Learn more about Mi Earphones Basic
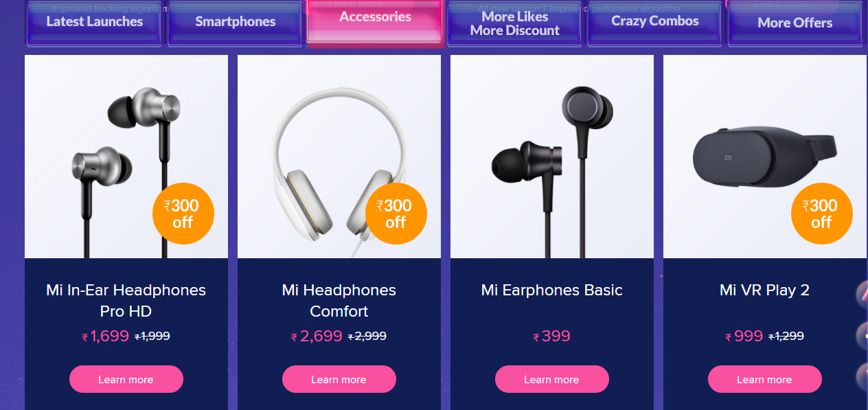Screen dimensions: 868x410 point(552,379)
